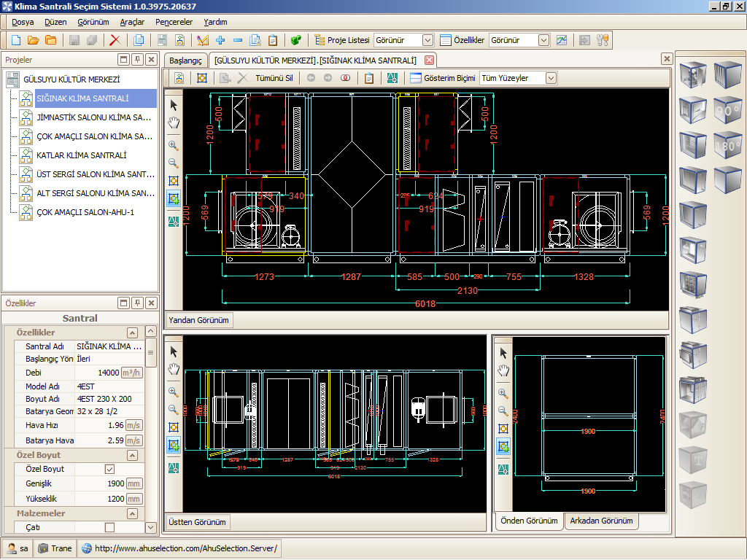Viewport: 747px width, 560px height.
Task: Click the Üstten Görünüm tab label
Action: click(x=197, y=522)
